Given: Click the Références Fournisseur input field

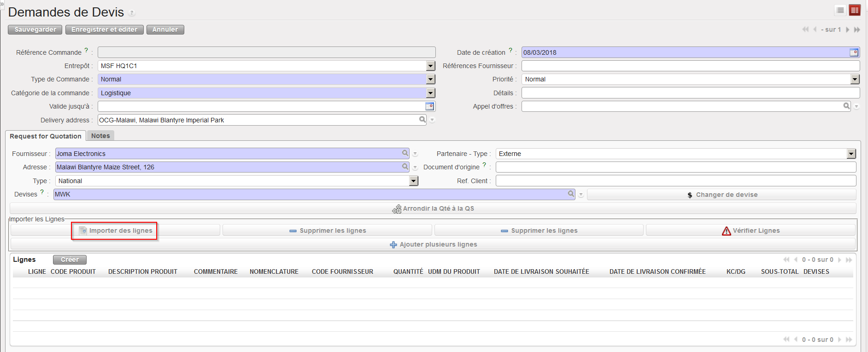Looking at the screenshot, I should click(690, 66).
